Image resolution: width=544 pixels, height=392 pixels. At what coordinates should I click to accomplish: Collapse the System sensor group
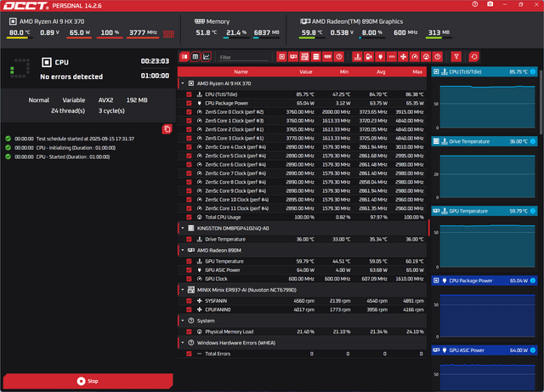[x=183, y=321]
